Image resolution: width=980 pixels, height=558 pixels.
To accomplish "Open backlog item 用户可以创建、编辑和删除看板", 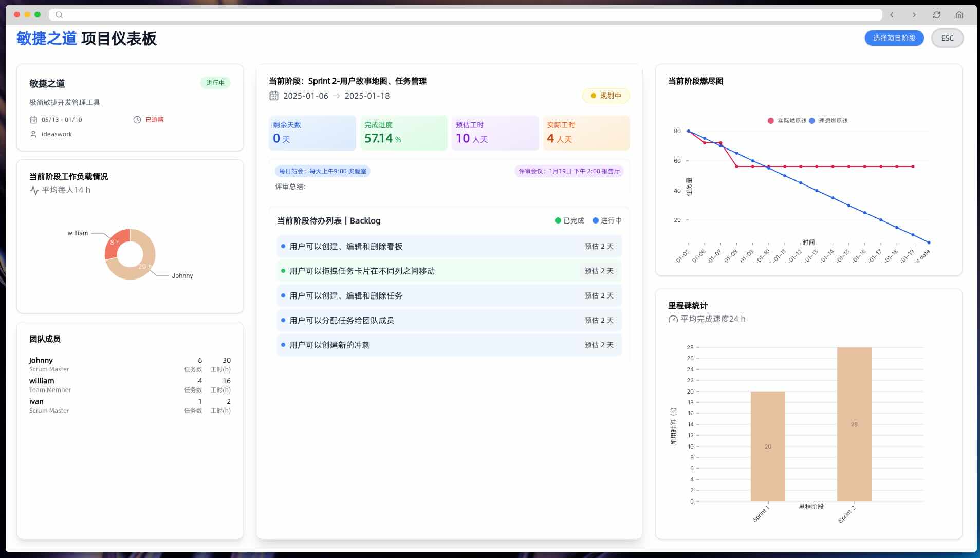I will coord(449,246).
